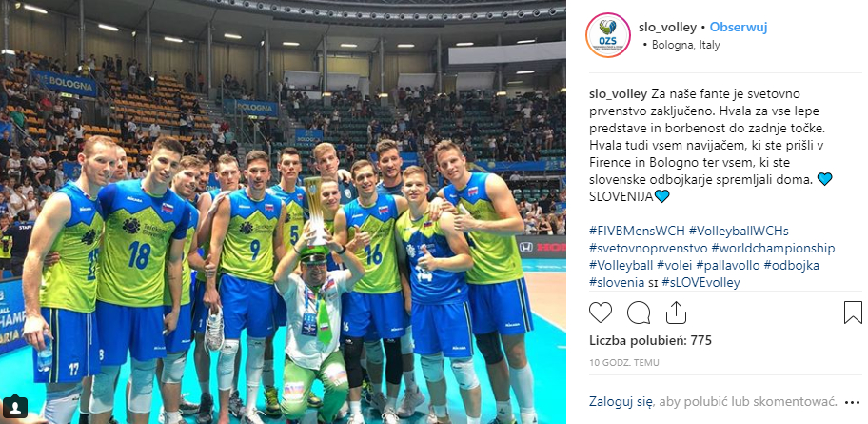
Task: Open the #FIVBMensWCH hashtag
Action: tap(637, 231)
